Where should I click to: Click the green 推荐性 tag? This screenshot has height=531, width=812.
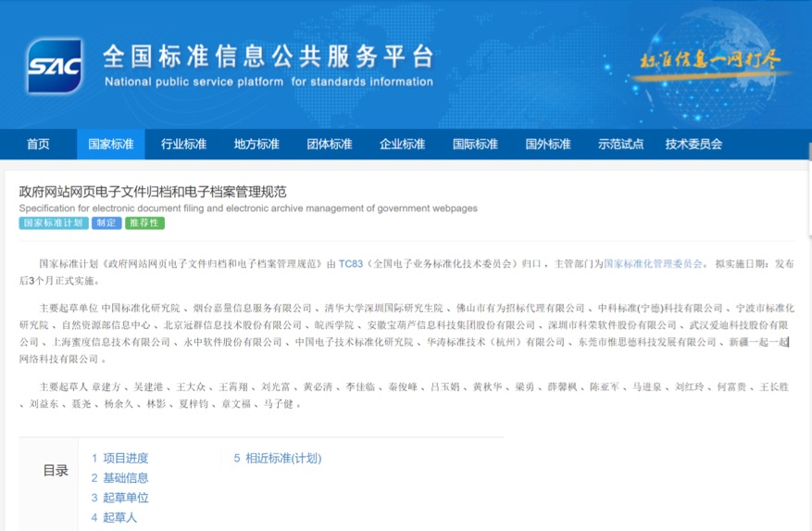click(x=144, y=223)
